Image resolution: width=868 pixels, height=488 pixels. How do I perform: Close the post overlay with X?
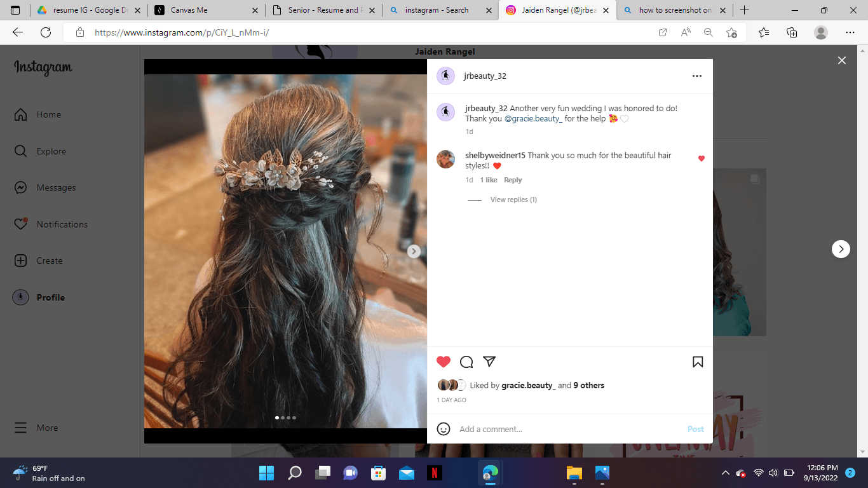(842, 60)
